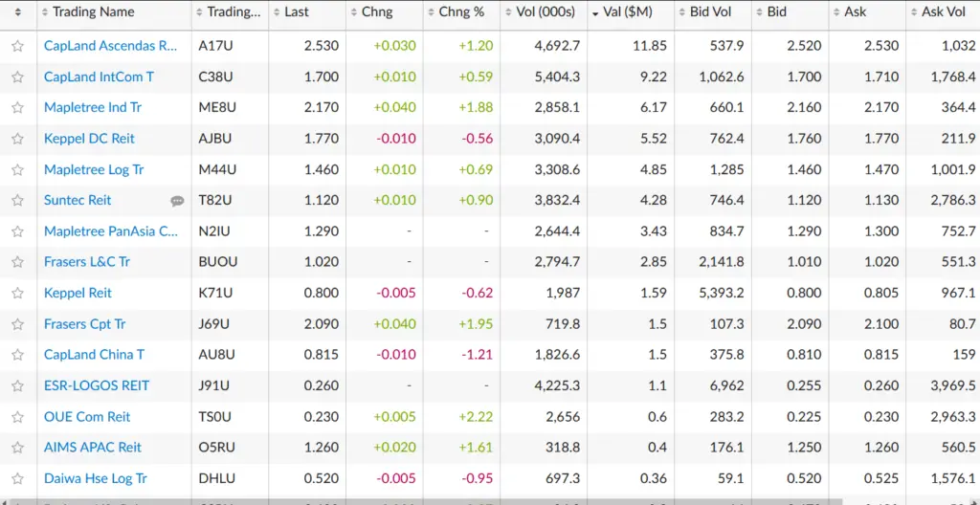Open OUE Com Reit link
This screenshot has height=505, width=980.
pyautogui.click(x=87, y=417)
